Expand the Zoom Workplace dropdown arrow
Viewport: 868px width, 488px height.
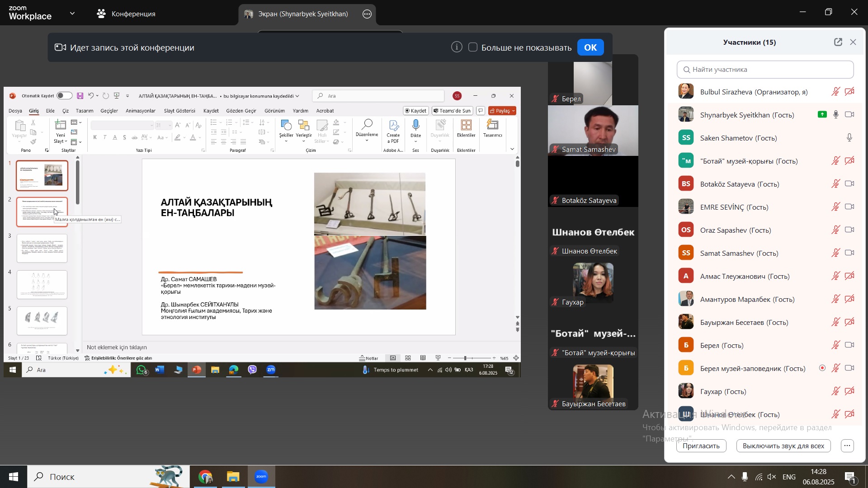pyautogui.click(x=72, y=14)
